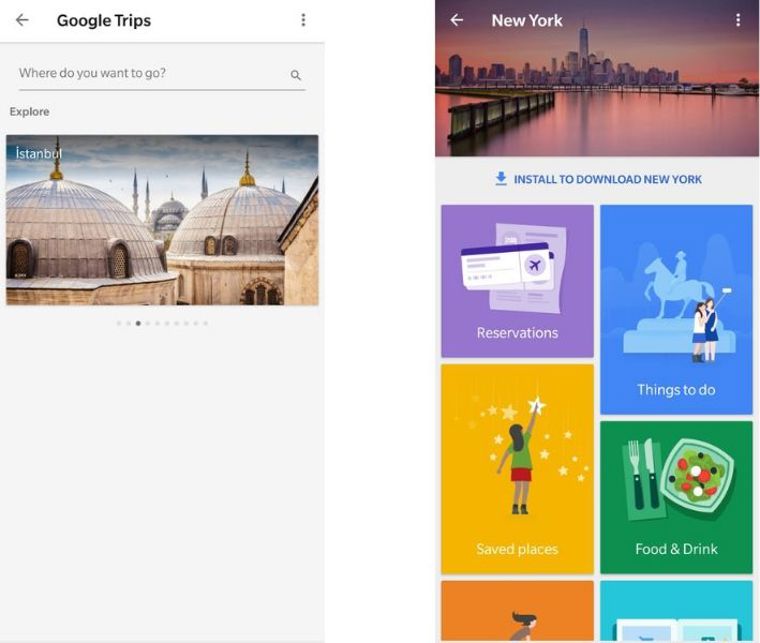Tap the search magnifier icon
The height and width of the screenshot is (643, 760).
click(x=296, y=75)
